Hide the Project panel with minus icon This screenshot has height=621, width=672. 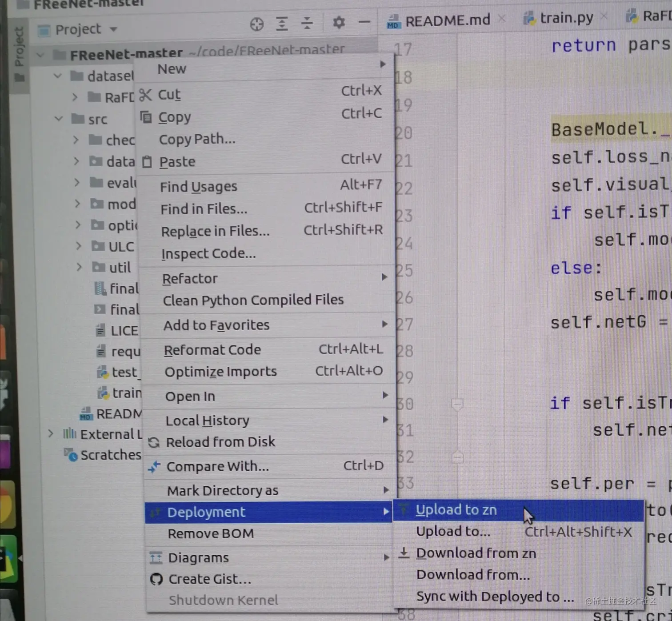[x=364, y=22]
